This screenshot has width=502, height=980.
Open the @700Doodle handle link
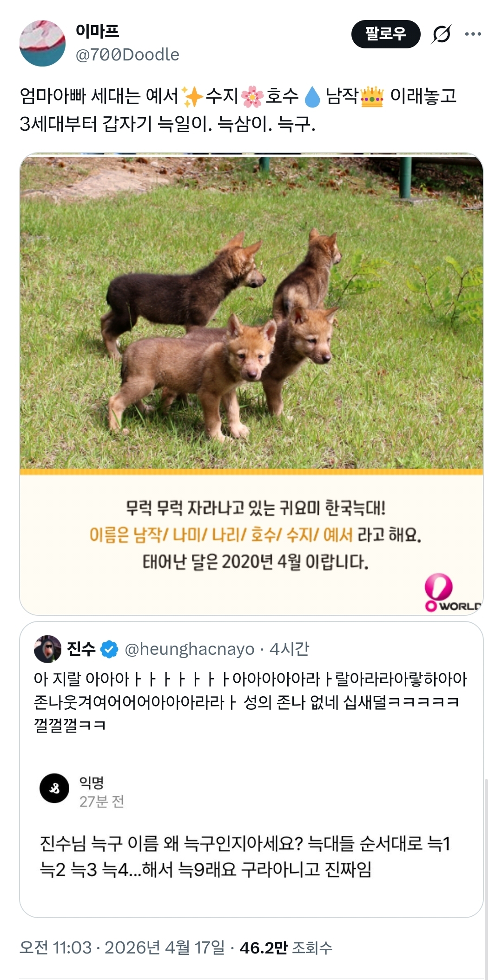127,55
